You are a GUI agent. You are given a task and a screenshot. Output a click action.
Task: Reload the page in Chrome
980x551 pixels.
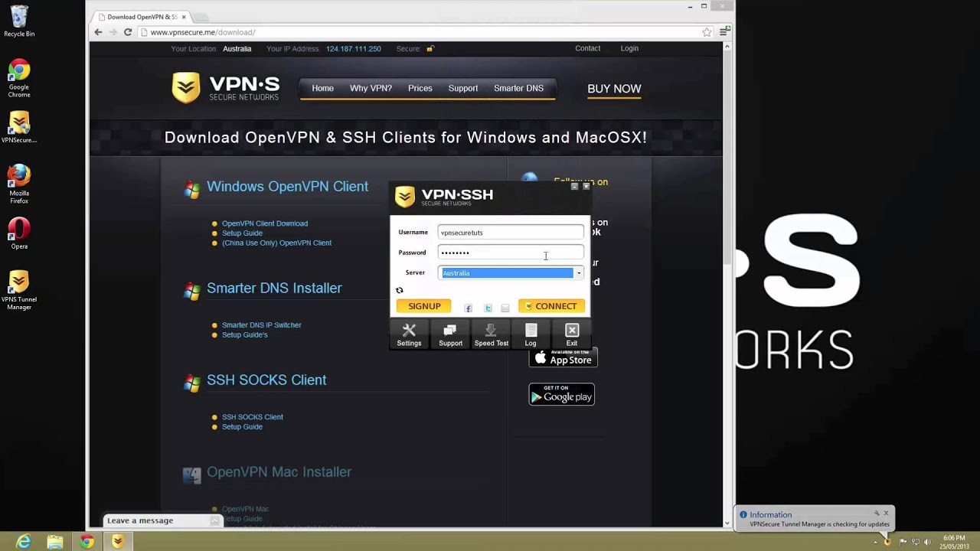tap(128, 32)
